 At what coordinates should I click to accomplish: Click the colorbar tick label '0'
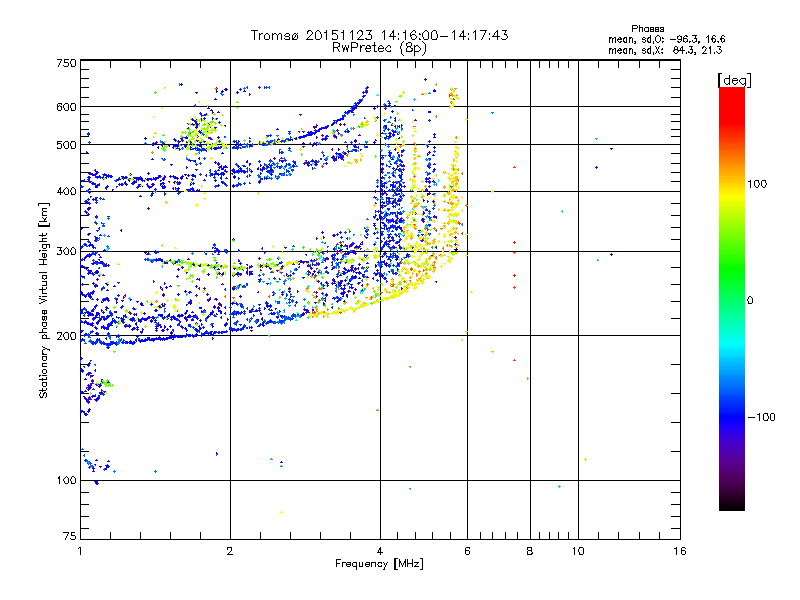[x=750, y=301]
